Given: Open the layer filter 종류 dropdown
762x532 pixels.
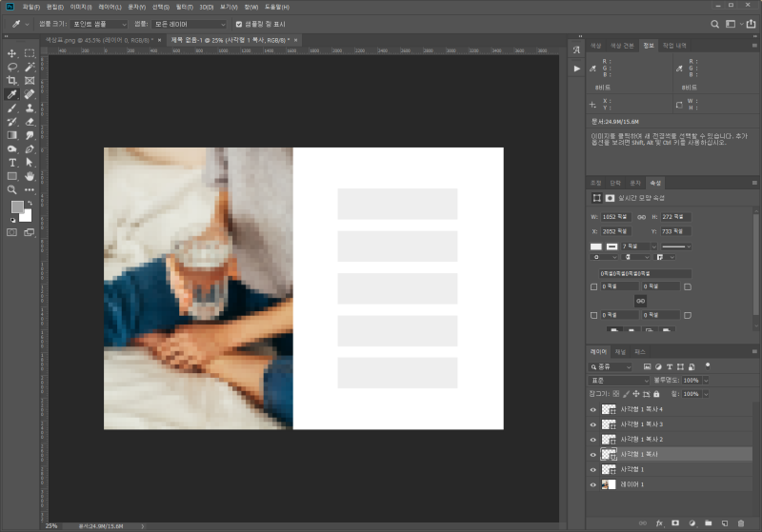Looking at the screenshot, I should pyautogui.click(x=611, y=366).
